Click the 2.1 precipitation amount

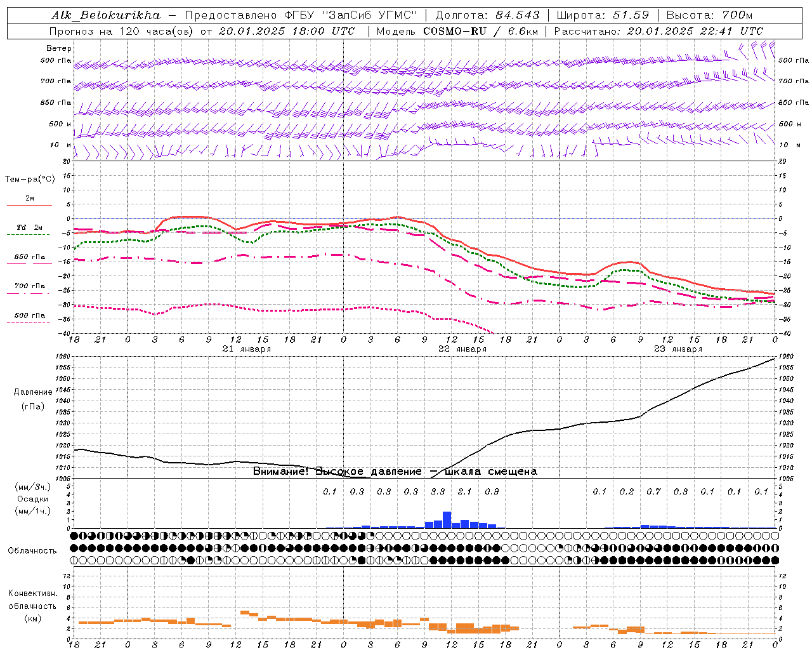point(465,492)
